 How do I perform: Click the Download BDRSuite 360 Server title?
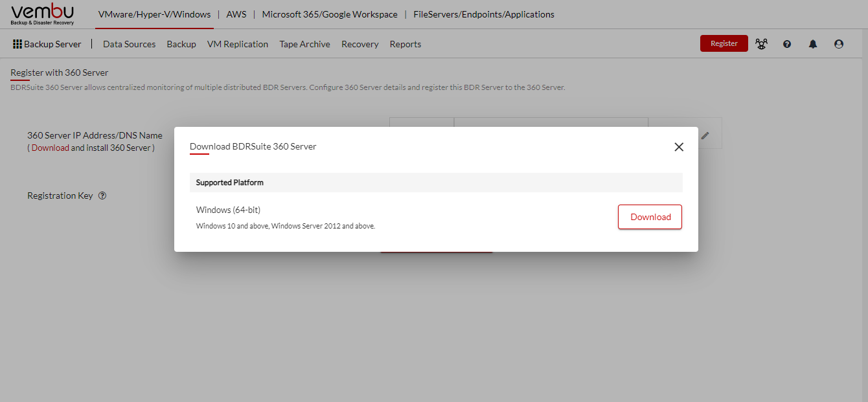[253, 146]
